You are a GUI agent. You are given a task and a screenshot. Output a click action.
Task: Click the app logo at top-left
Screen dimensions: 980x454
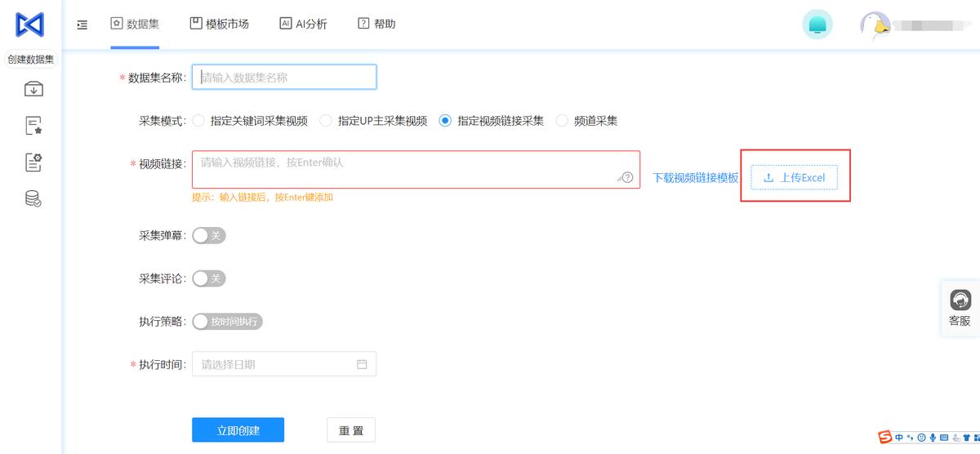pos(30,24)
